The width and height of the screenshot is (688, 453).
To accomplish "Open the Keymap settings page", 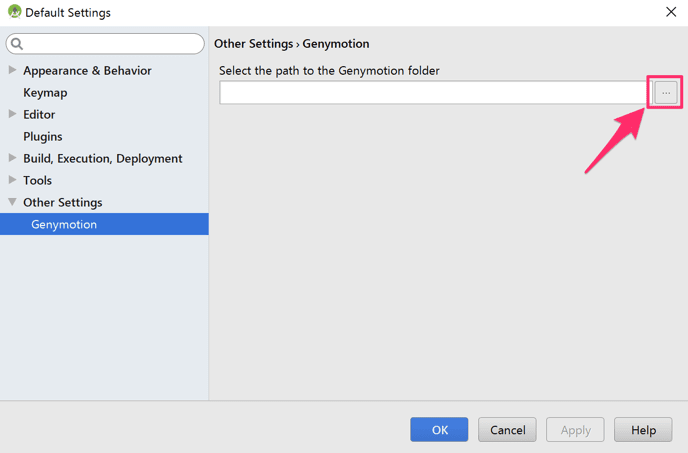I will [45, 93].
